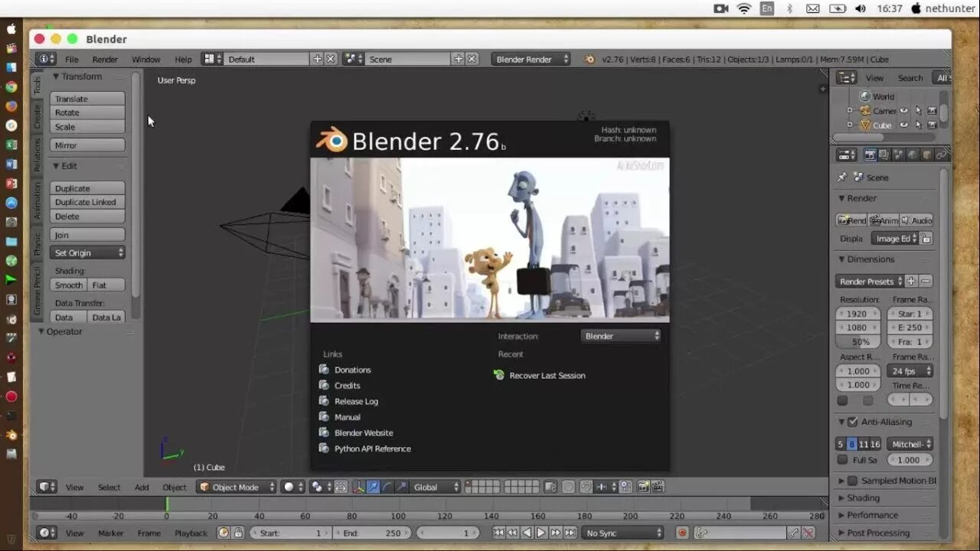Select the rotate manipulator arc icon

click(387, 487)
